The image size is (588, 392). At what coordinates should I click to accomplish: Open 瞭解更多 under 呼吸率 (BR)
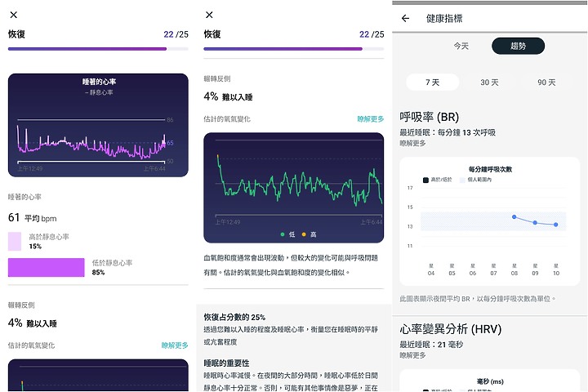412,143
